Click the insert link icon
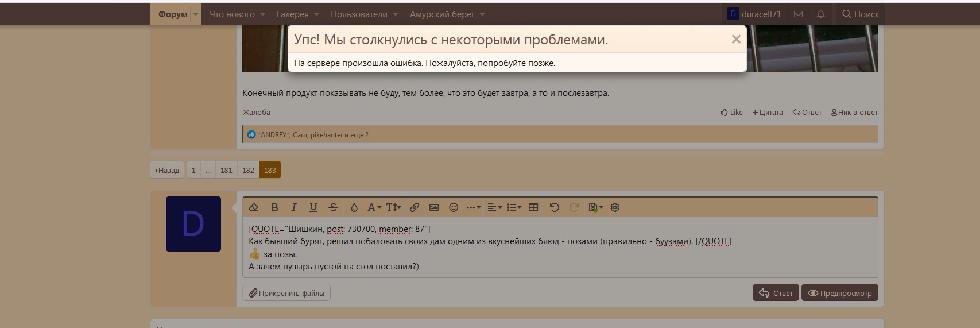This screenshot has height=328, width=980. coord(415,207)
